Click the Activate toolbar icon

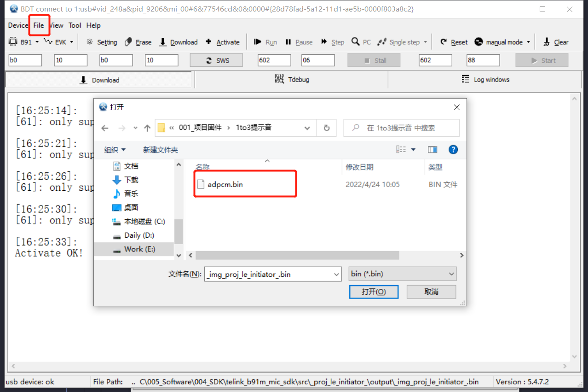coord(208,42)
